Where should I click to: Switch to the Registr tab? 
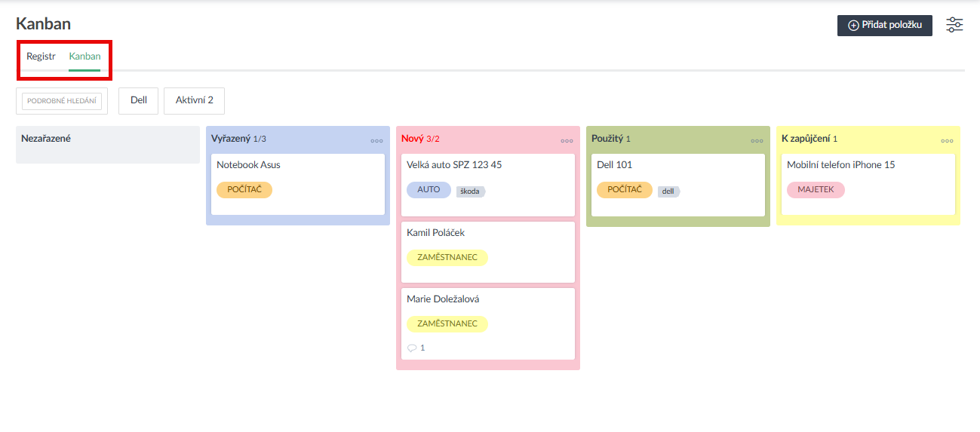[41, 57]
